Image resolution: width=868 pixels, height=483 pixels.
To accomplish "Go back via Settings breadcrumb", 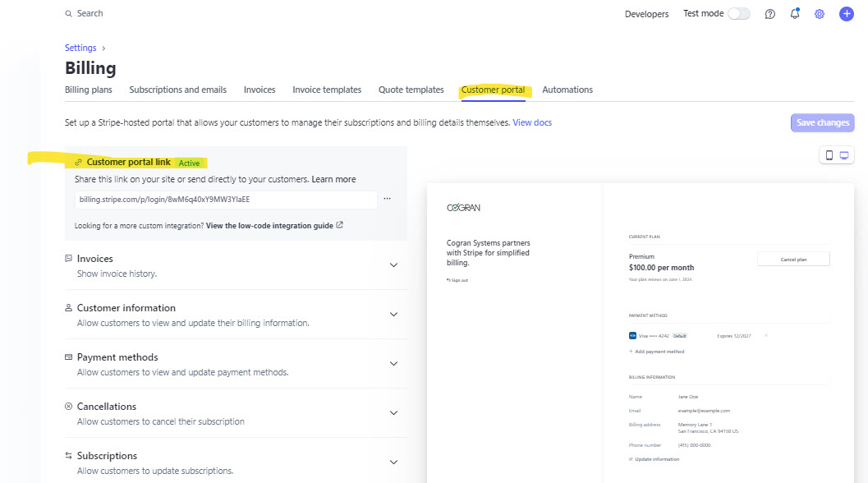I will (80, 48).
